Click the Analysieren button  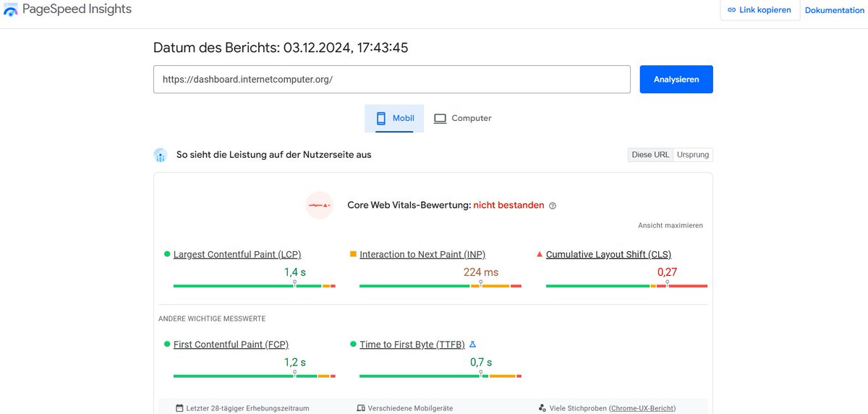click(x=676, y=80)
